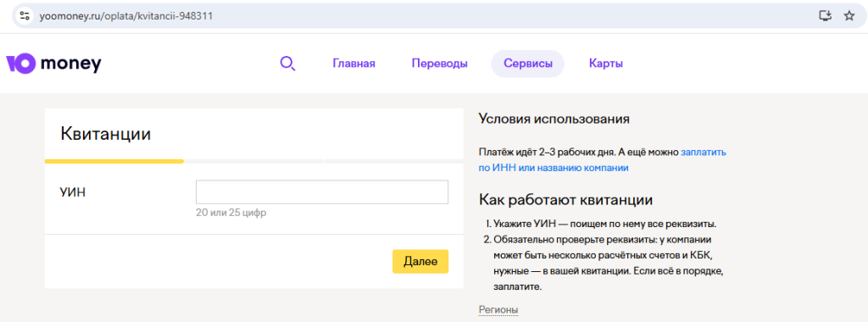This screenshot has height=322, width=868.
Task: Open the search magnifier icon
Action: coord(287,64)
